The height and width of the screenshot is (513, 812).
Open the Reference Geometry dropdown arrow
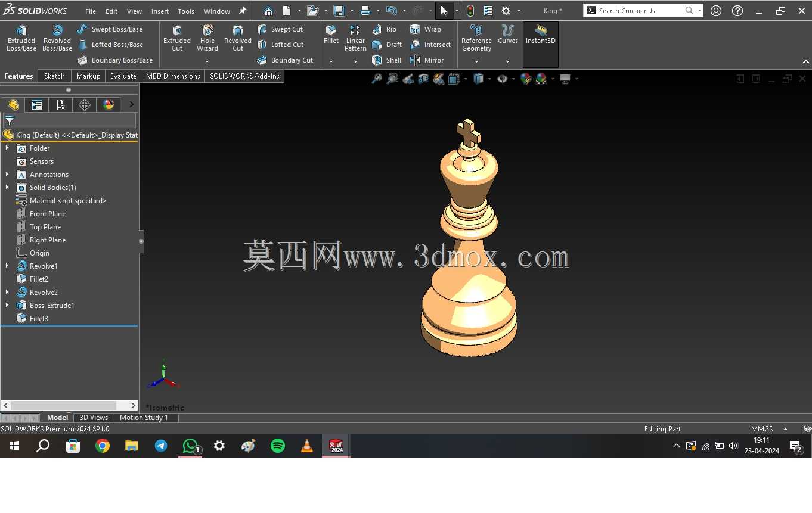(x=476, y=61)
